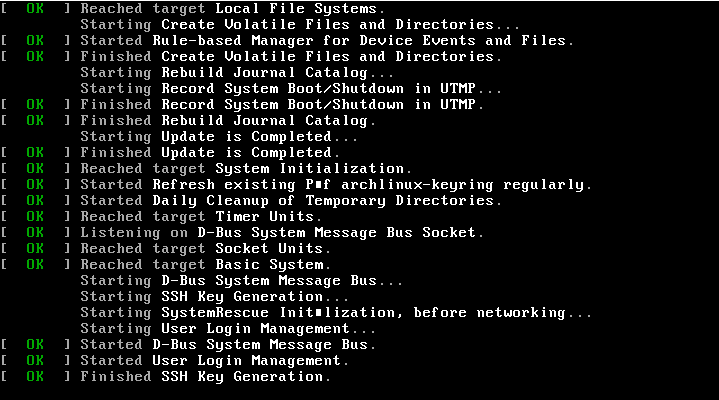Select the 'Starting Update is Completed' line
719x400 pixels.
pyautogui.click(x=219, y=137)
